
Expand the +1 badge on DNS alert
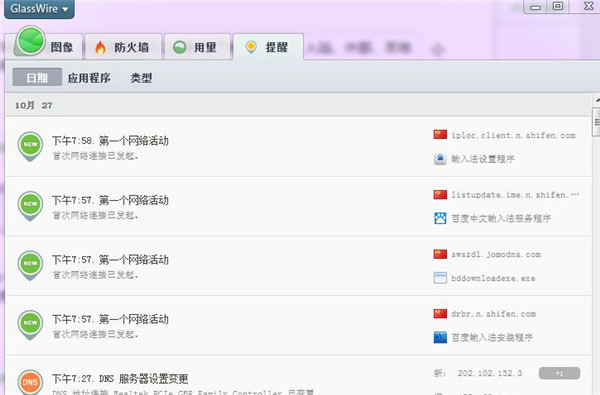pos(559,373)
